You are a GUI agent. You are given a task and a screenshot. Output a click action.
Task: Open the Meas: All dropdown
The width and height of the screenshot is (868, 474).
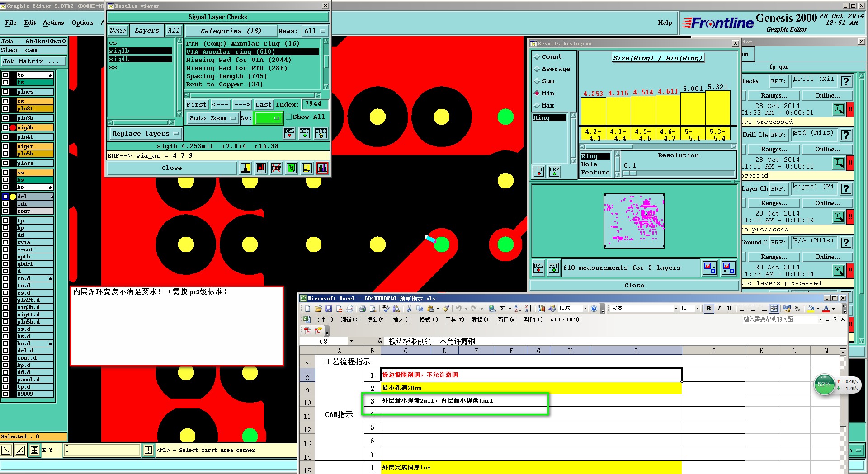point(315,31)
